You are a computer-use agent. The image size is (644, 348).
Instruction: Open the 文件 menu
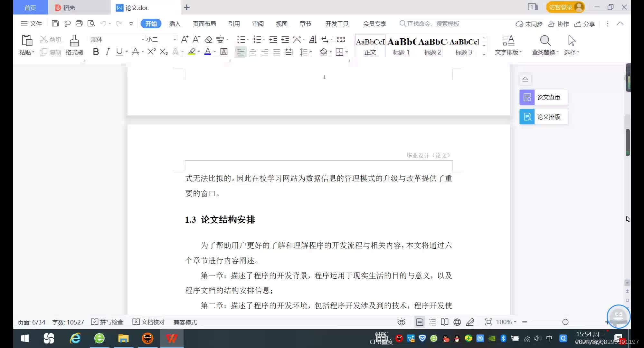[31, 24]
